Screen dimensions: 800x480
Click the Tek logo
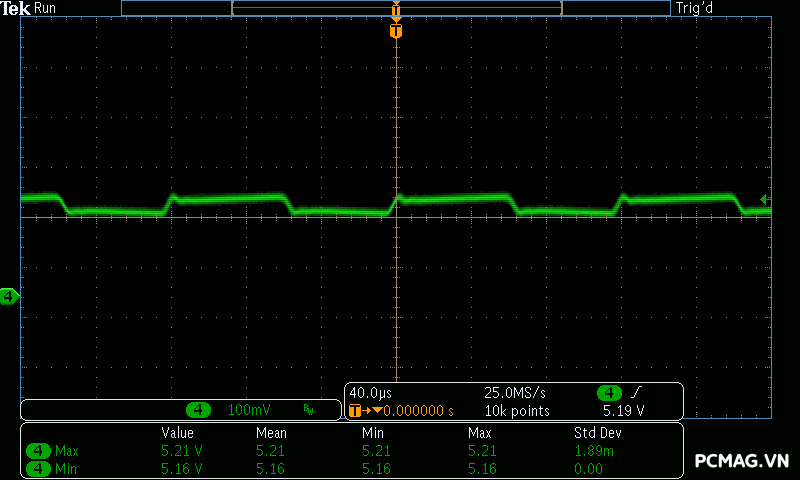click(x=16, y=8)
